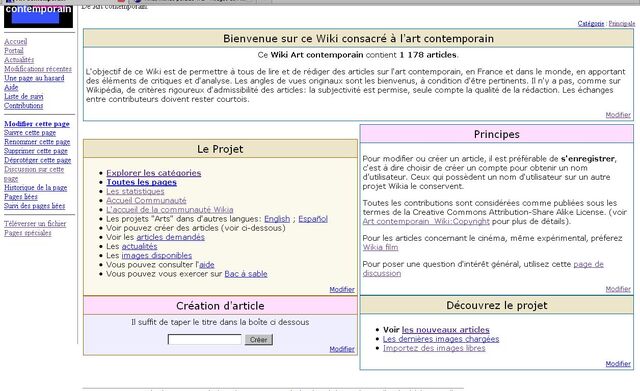Open L'accueil de la communauté Wikia
The width and height of the screenshot is (640, 391).
169,210
